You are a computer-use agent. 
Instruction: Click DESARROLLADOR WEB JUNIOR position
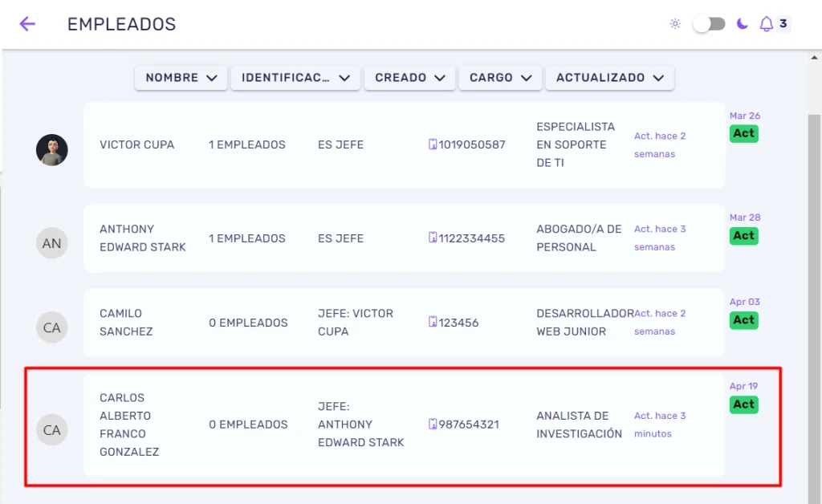pos(585,322)
